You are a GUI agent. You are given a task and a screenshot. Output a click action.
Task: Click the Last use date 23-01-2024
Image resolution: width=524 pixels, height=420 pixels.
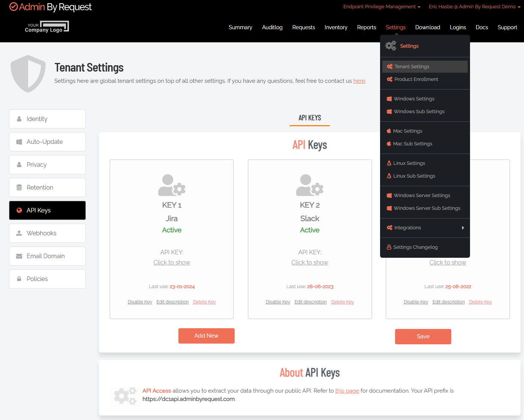(182, 287)
